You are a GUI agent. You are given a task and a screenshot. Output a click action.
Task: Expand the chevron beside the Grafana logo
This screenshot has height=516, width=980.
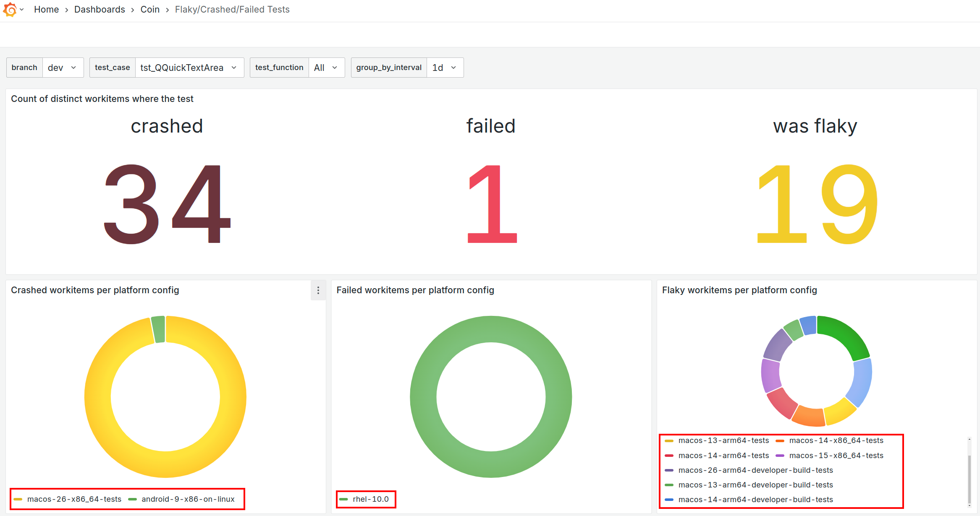[22, 10]
